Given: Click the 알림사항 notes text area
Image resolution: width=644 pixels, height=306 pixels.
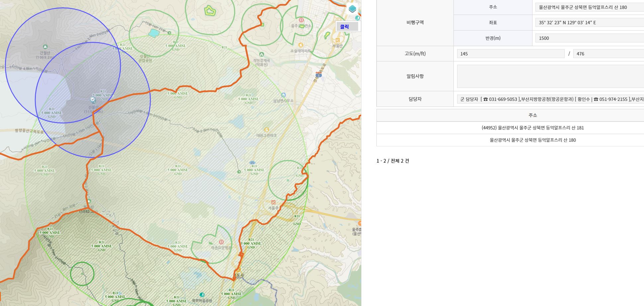Looking at the screenshot, I should (550, 76).
